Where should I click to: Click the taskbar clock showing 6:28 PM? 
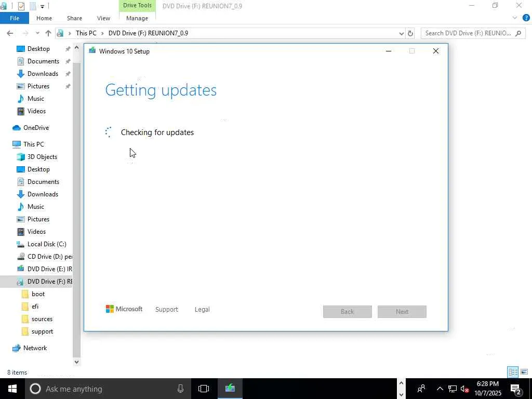[487, 389]
